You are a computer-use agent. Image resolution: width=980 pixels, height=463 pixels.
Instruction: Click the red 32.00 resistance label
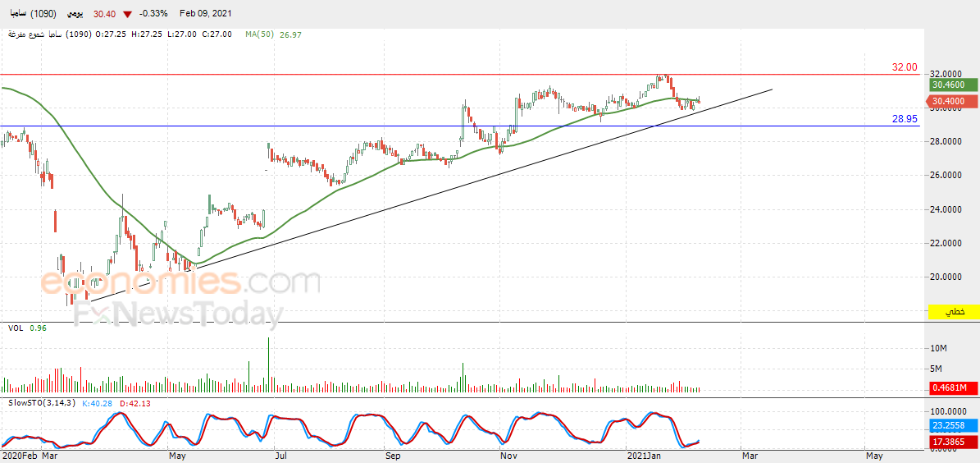click(905, 67)
